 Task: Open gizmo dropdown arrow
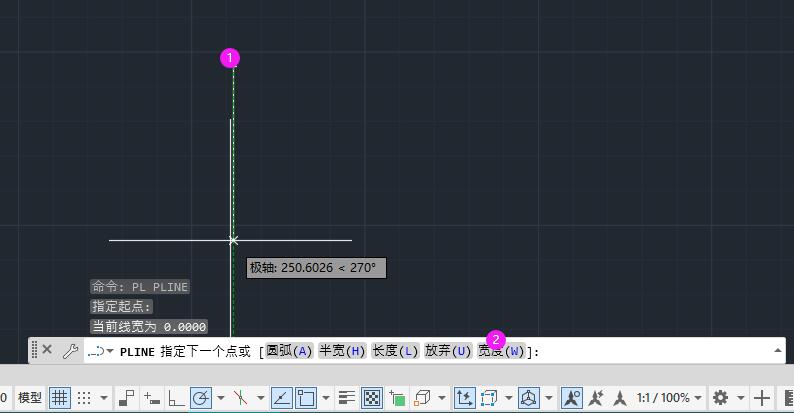point(548,398)
